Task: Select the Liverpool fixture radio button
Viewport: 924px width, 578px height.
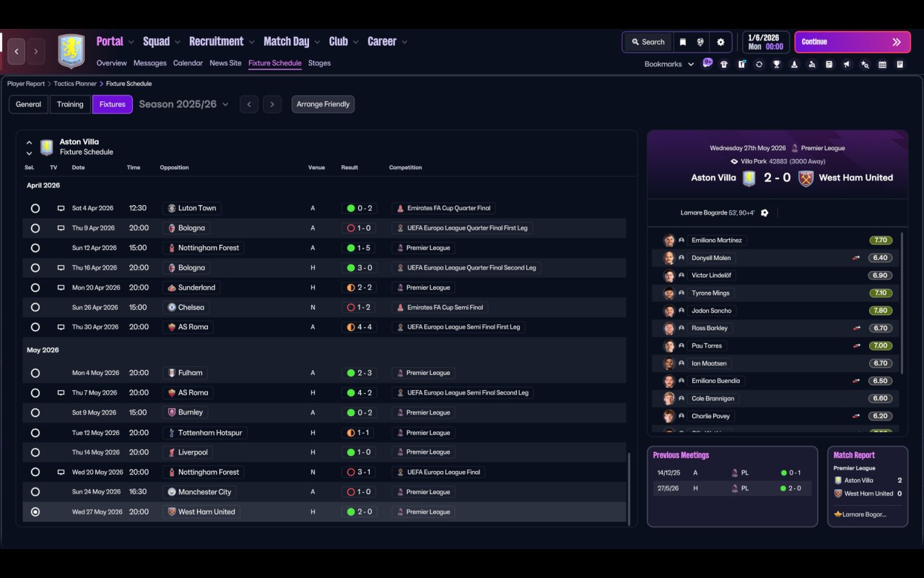Action: [35, 452]
